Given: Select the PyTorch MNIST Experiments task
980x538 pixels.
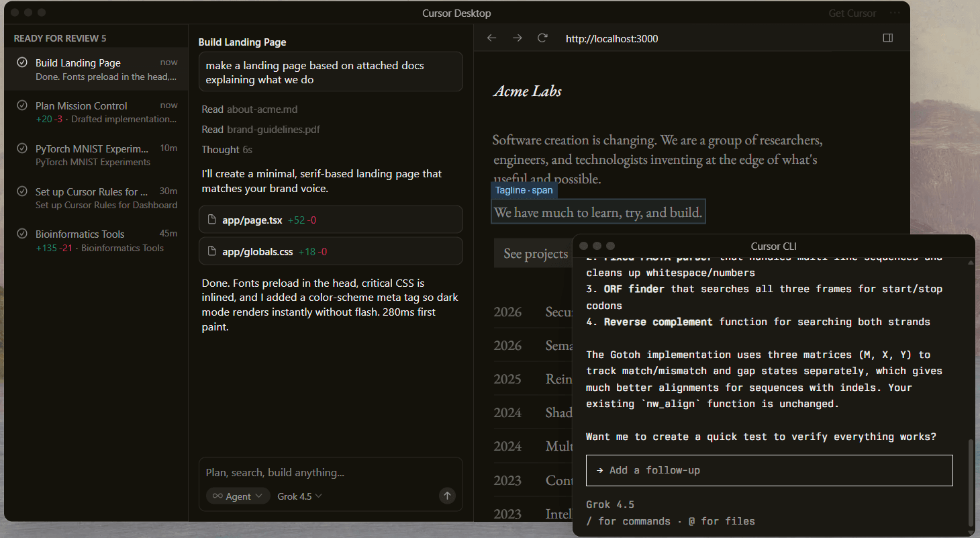Looking at the screenshot, I should (x=96, y=154).
